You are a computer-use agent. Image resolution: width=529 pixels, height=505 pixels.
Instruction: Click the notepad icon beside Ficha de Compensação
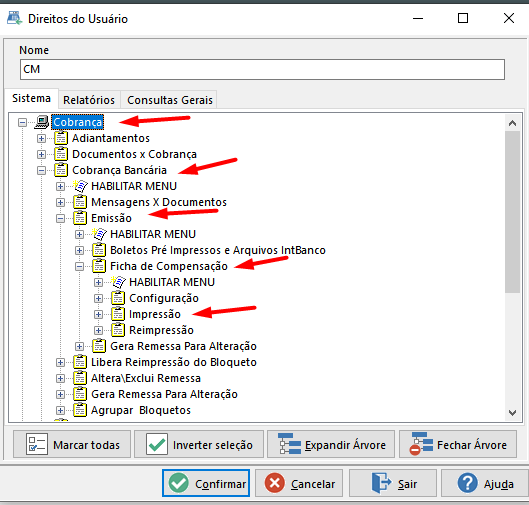99,266
